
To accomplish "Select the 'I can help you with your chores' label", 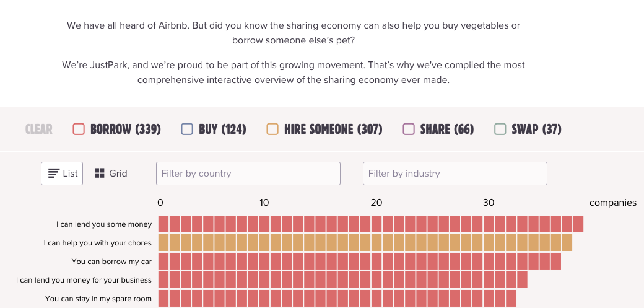I will pos(97,243).
